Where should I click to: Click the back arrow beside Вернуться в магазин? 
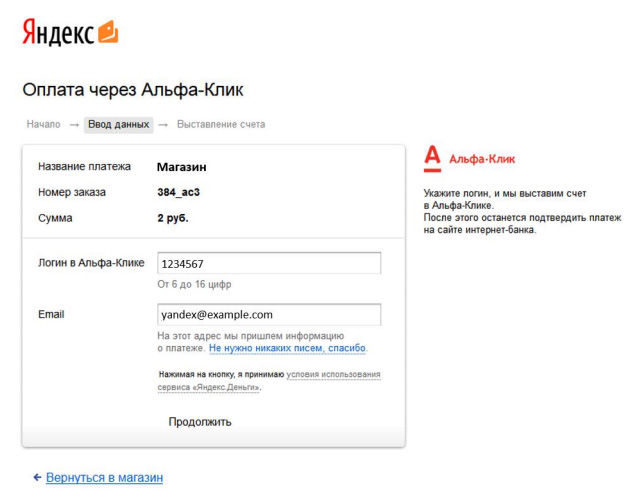point(37,477)
